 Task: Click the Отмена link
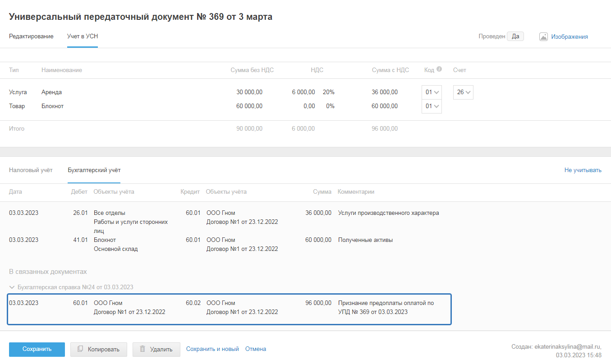coord(256,349)
